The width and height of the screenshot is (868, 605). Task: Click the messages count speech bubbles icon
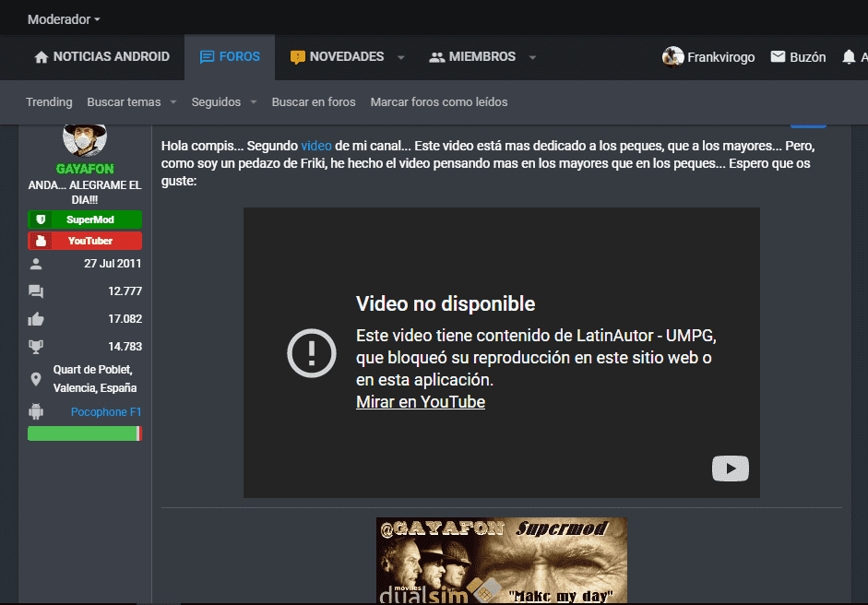pos(36,291)
